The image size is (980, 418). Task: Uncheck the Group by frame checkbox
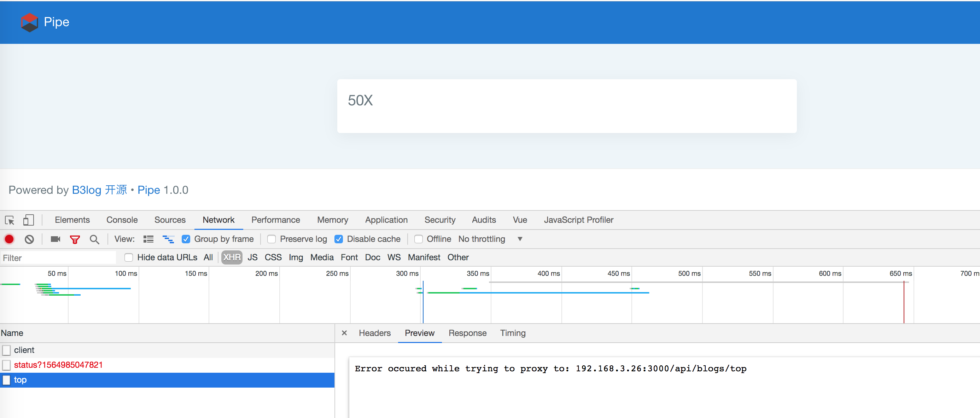pyautogui.click(x=186, y=239)
